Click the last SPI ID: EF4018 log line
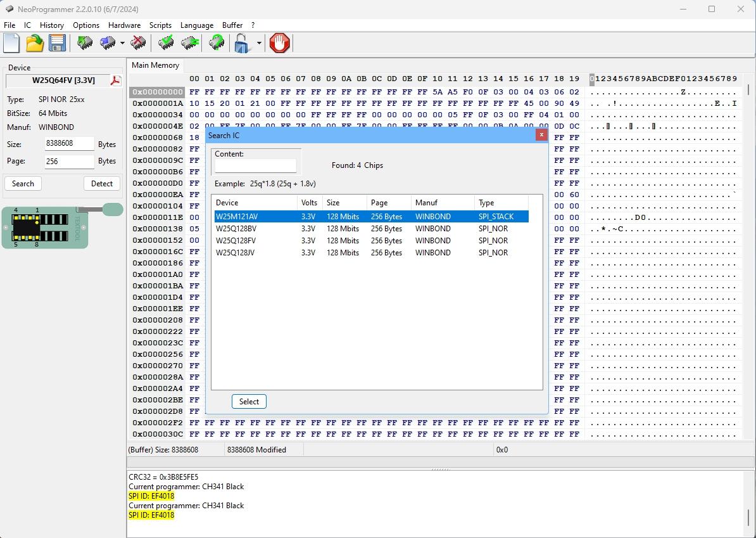 point(151,515)
